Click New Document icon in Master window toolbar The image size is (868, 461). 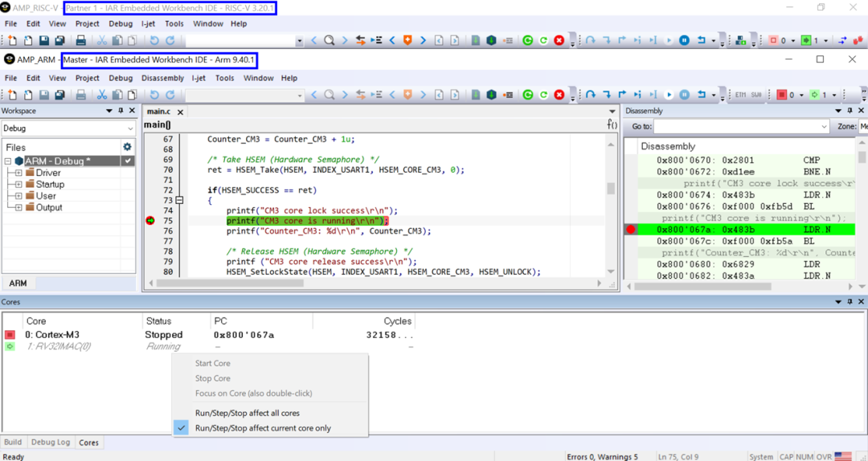(x=12, y=95)
